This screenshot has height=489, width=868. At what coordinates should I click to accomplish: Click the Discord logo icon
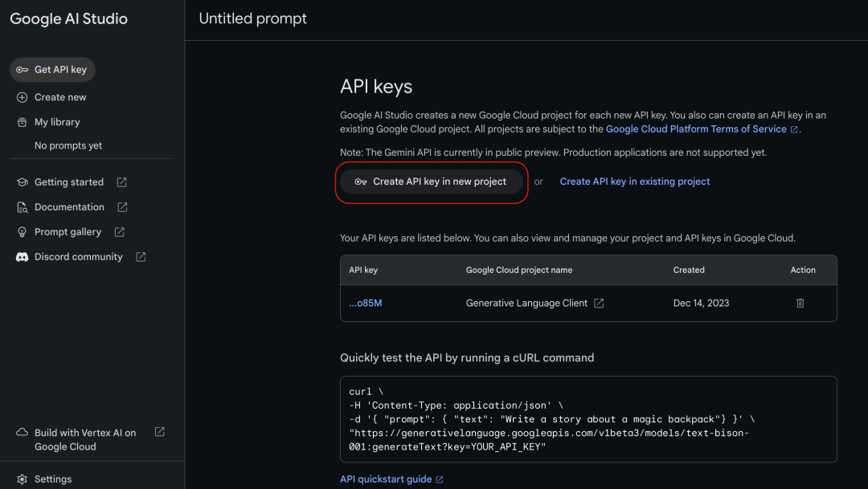(23, 257)
